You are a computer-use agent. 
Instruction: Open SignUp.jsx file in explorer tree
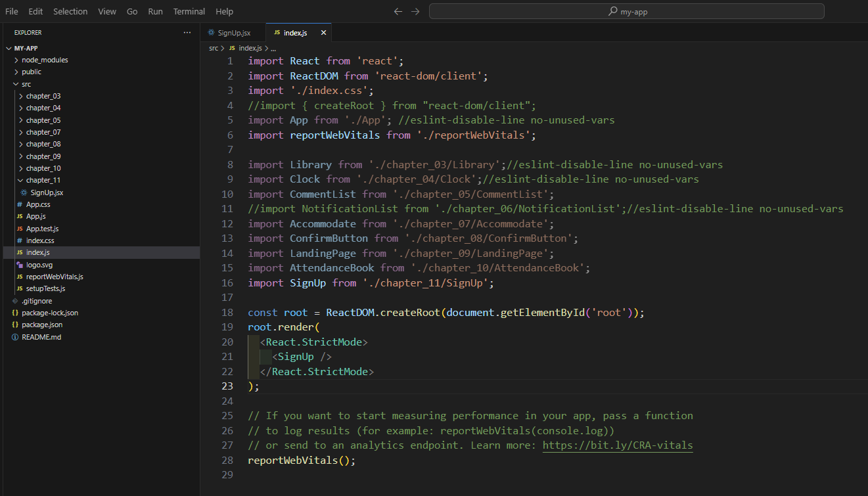coord(46,192)
